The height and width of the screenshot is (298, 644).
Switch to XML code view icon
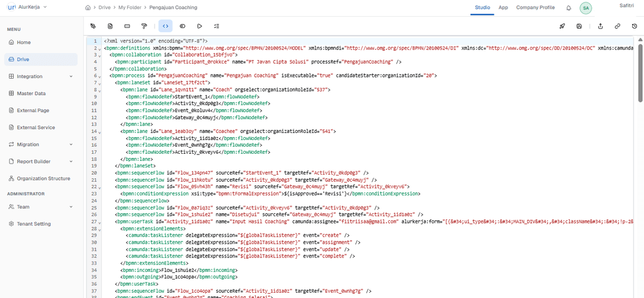point(166,26)
